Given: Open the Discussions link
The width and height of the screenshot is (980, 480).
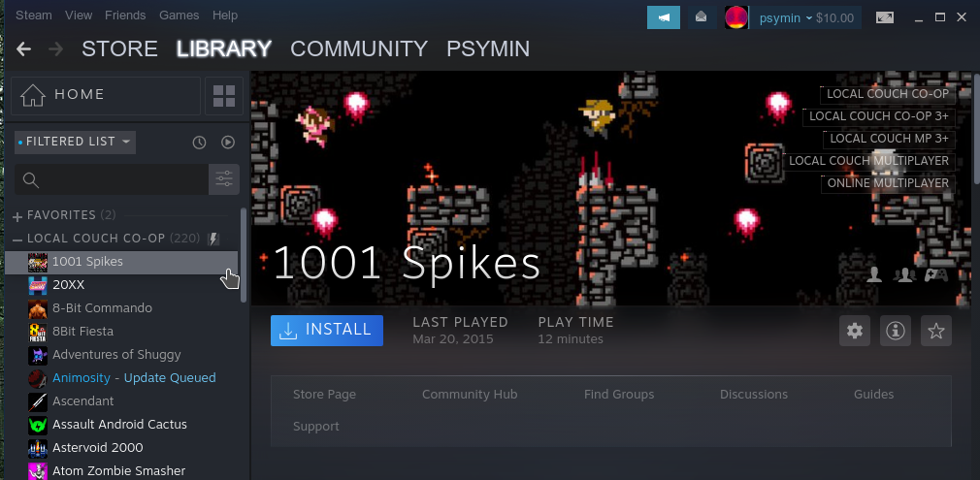Looking at the screenshot, I should [754, 395].
